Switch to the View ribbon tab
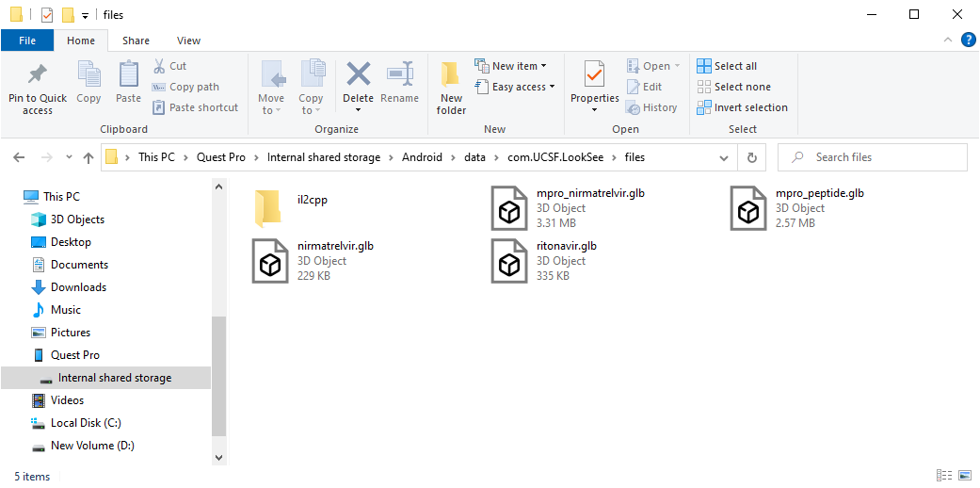 tap(188, 41)
